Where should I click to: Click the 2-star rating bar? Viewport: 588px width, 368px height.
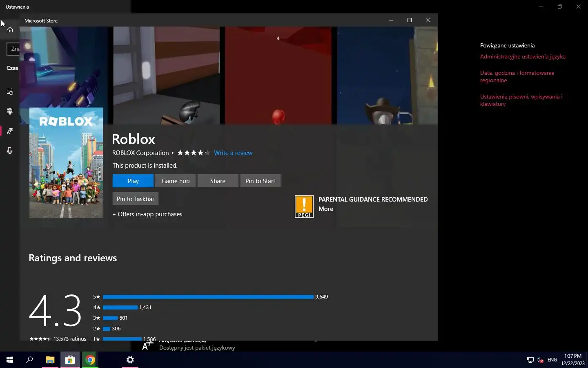(x=107, y=329)
